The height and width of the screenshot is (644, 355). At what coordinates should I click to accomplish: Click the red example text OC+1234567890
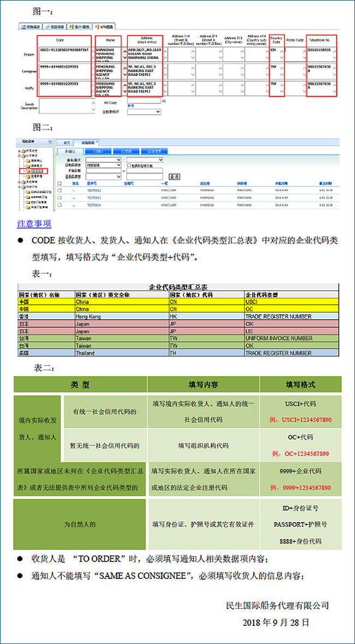[300, 454]
